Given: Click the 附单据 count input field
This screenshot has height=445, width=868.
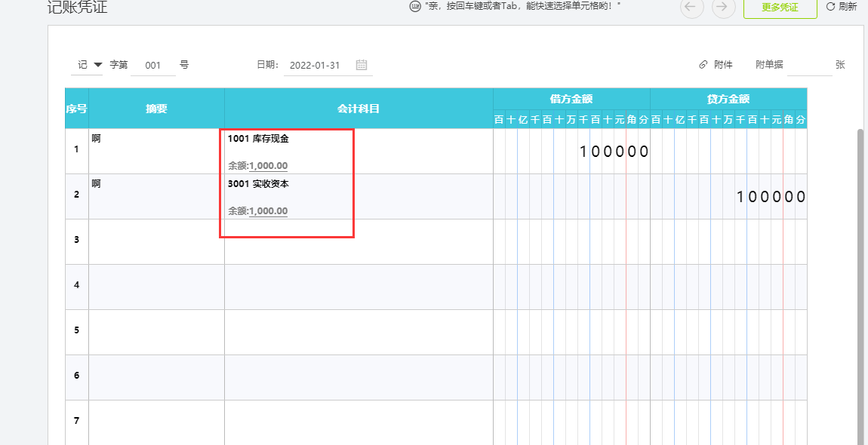Looking at the screenshot, I should [x=809, y=66].
